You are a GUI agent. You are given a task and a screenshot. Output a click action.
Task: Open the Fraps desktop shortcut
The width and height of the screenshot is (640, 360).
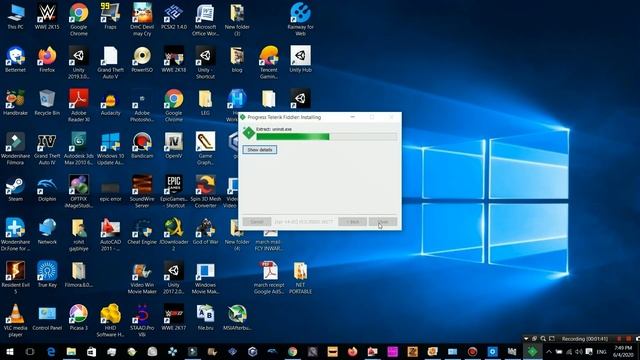110,17
